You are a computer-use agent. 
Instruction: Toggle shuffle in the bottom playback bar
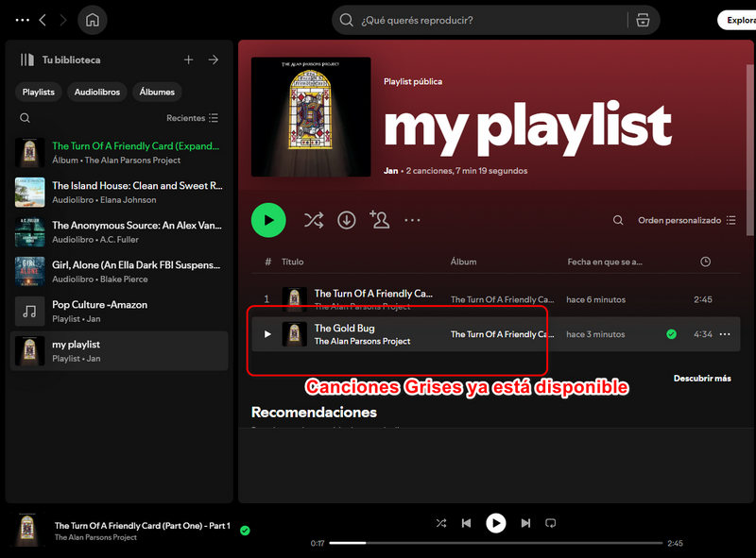(440, 523)
